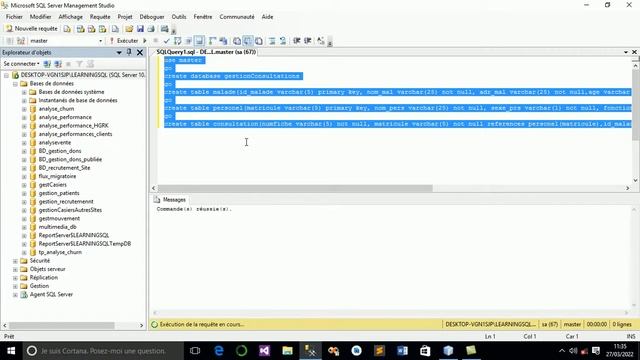Click the Open File folder icon

click(x=129, y=29)
